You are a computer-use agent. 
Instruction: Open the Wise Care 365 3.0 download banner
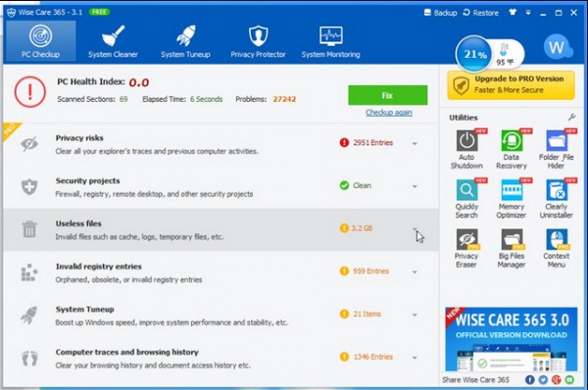(x=512, y=339)
